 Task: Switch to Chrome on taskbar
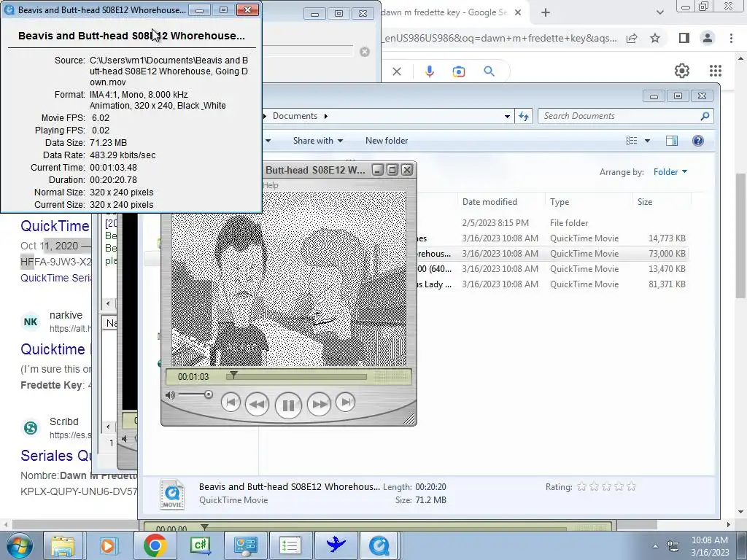pos(155,545)
